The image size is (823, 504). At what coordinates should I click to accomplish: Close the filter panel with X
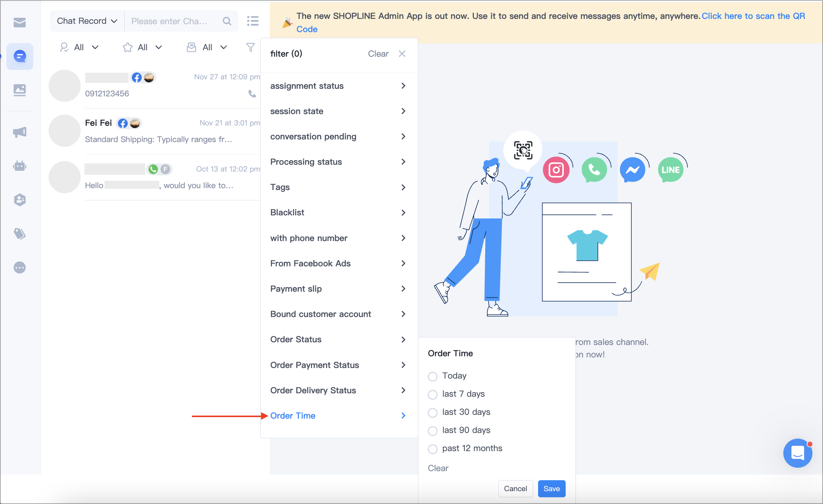(x=402, y=54)
